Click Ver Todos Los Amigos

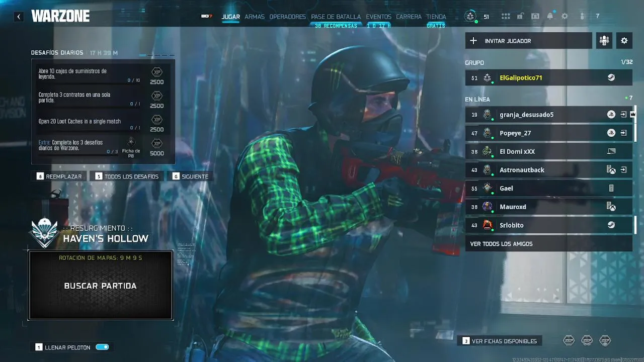tap(548, 244)
